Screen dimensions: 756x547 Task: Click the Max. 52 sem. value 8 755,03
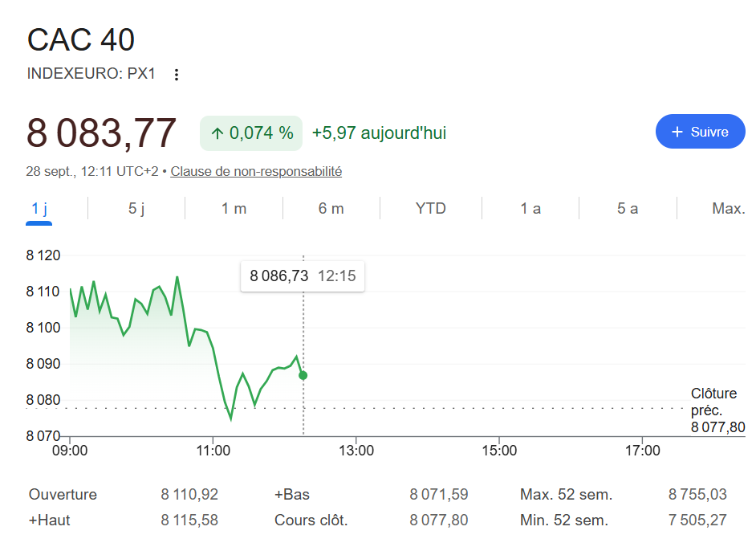coord(697,495)
